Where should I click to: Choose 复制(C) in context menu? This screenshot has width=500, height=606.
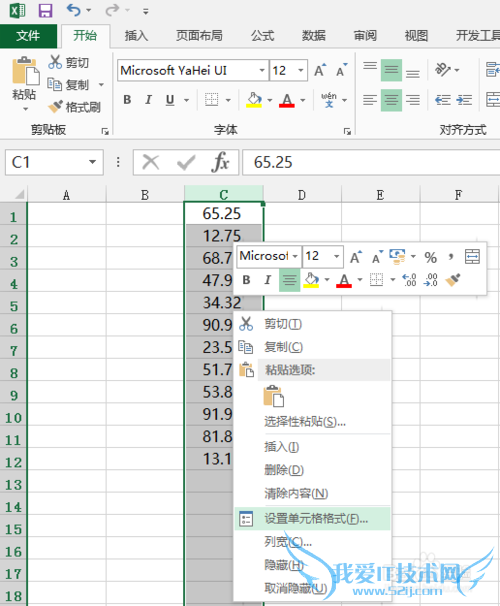[x=312, y=347]
